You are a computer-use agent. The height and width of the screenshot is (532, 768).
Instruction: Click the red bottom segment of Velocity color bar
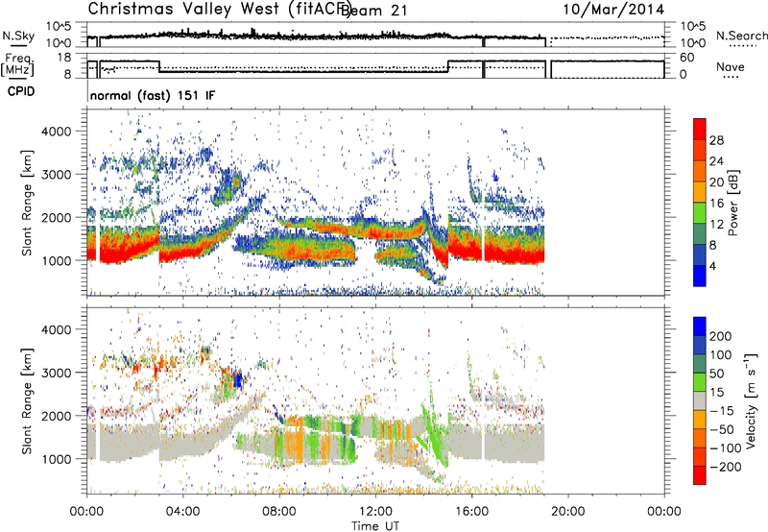700,475
